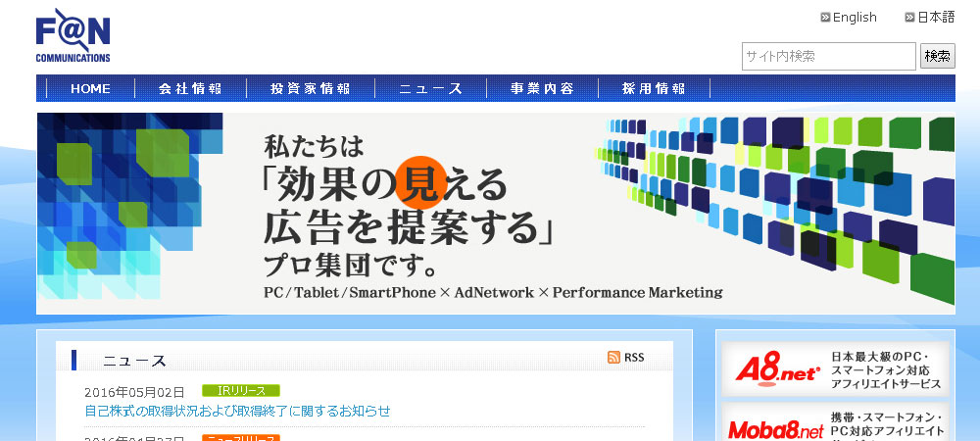The width and height of the screenshot is (980, 441).
Task: Click the orange RSS feed icon
Action: point(613,358)
